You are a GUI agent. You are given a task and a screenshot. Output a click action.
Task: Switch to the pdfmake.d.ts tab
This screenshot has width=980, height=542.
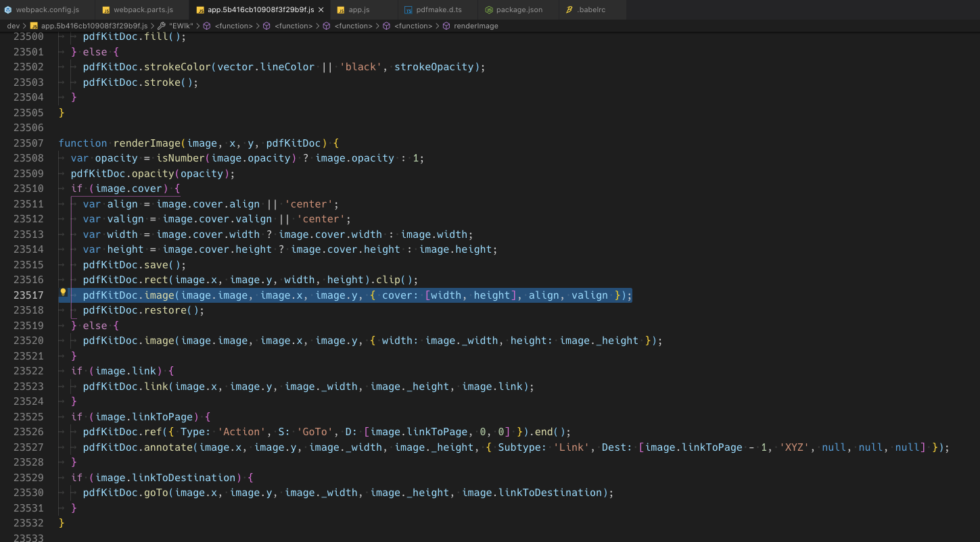click(438, 9)
